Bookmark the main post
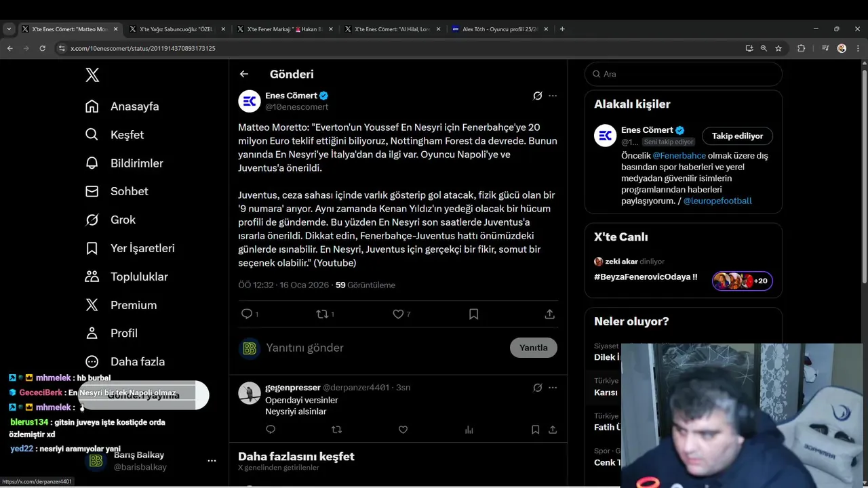Viewport: 868px width, 488px height. 473,314
